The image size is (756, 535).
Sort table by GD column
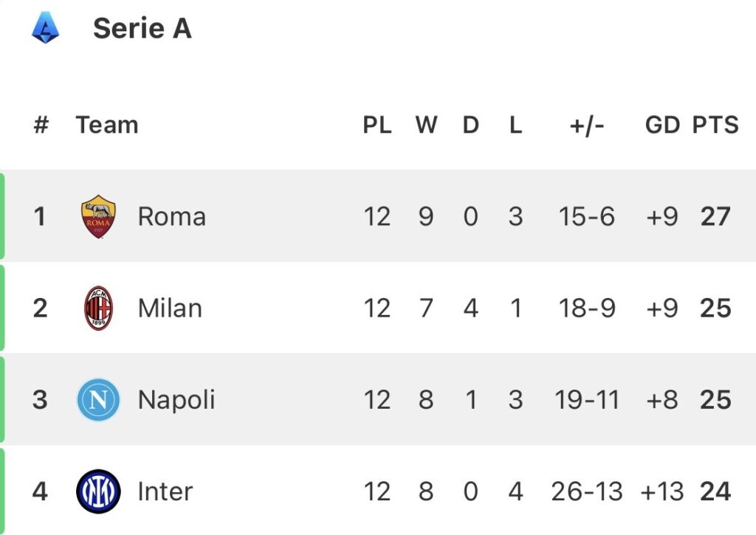(661, 125)
